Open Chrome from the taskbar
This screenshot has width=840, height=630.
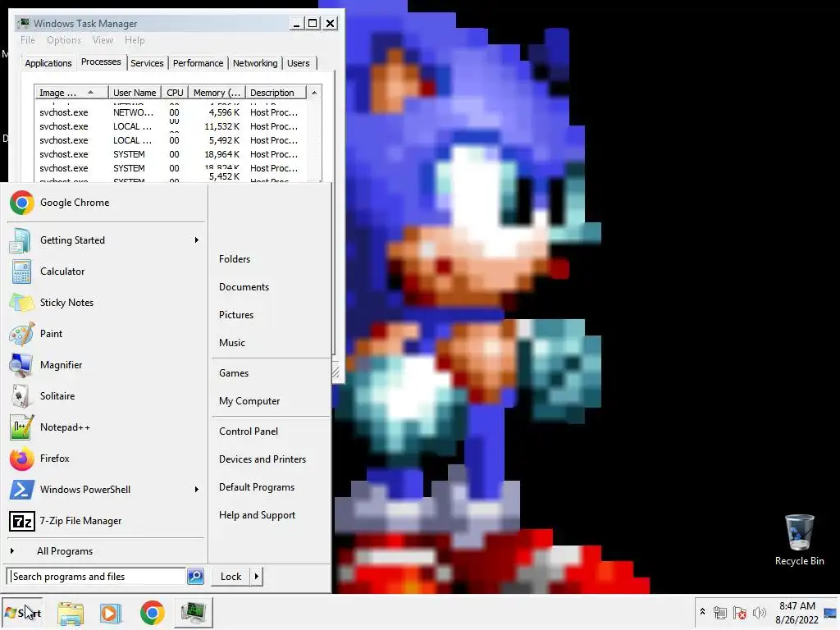pos(152,613)
